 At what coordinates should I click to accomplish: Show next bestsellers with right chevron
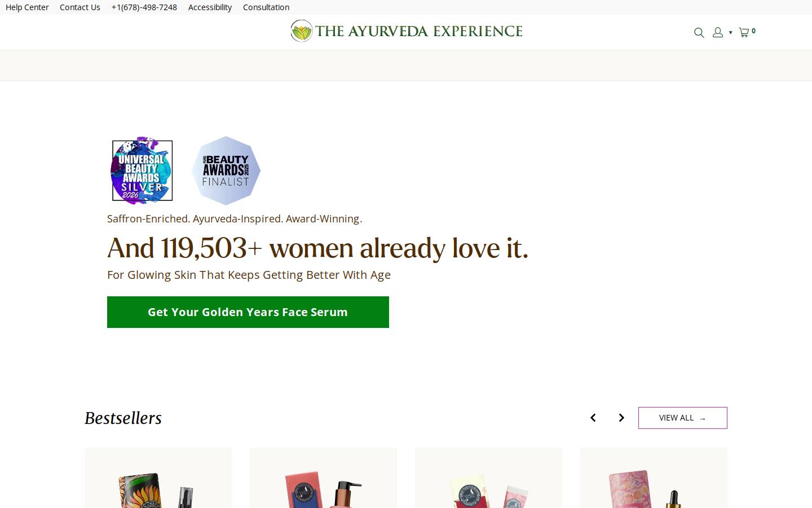[621, 418]
